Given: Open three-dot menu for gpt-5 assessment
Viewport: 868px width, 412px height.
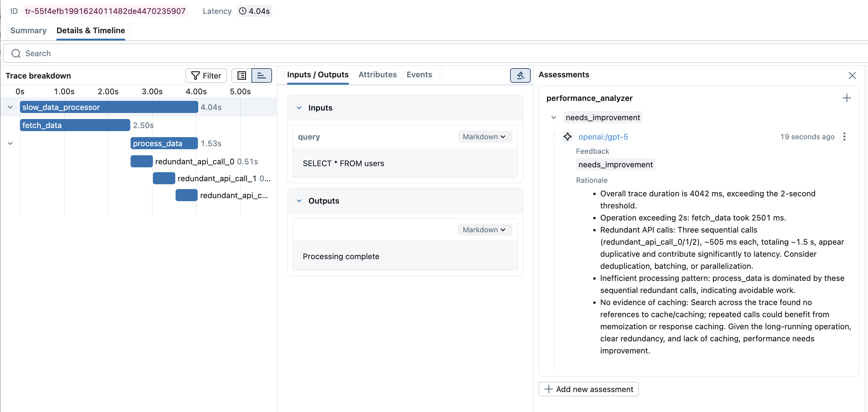Looking at the screenshot, I should pyautogui.click(x=844, y=137).
